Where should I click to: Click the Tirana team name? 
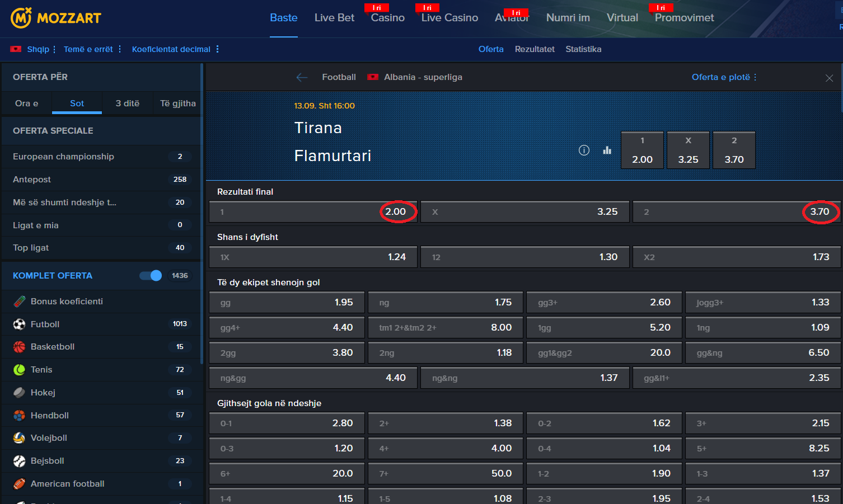318,128
